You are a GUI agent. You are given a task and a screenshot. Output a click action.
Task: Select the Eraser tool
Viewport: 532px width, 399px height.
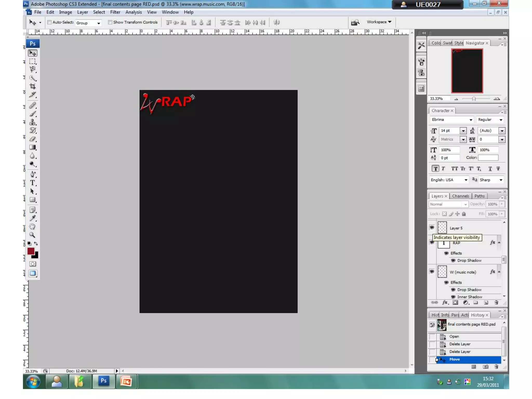[x=32, y=139]
